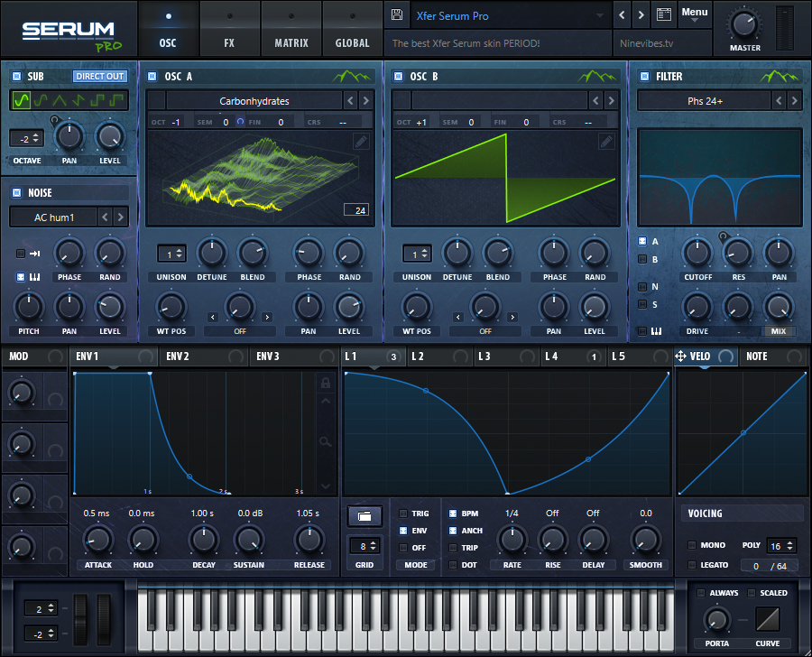Open the preset browser list icon
Viewport: 812px width, 657px height.
(x=664, y=14)
